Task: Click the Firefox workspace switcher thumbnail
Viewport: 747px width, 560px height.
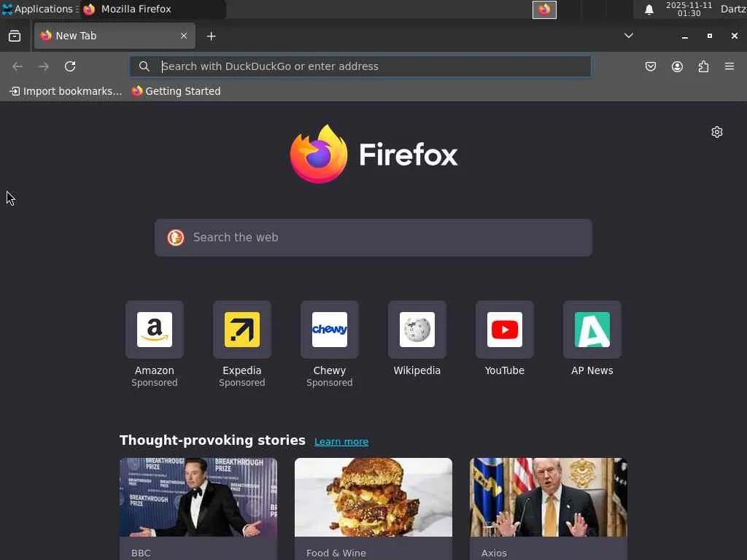Action: pyautogui.click(x=544, y=9)
